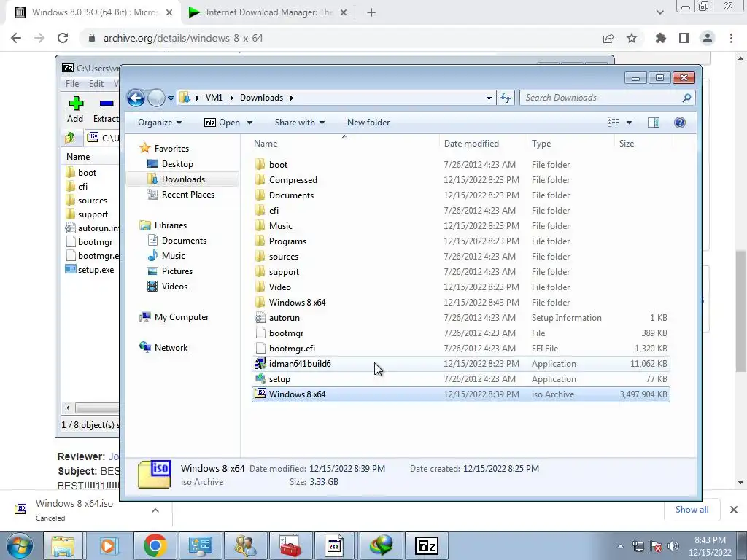Click Show all downloads
Screen dimensions: 747x560
[x=692, y=510]
